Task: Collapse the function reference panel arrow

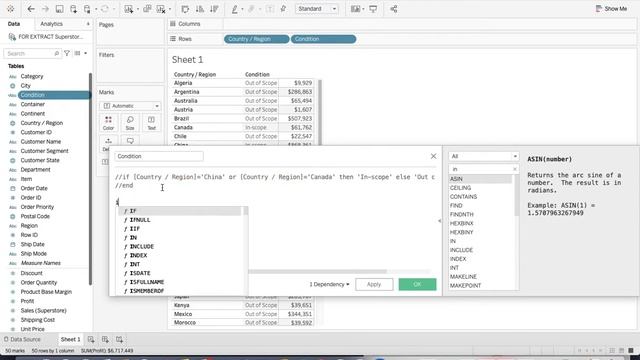Action: click(440, 221)
